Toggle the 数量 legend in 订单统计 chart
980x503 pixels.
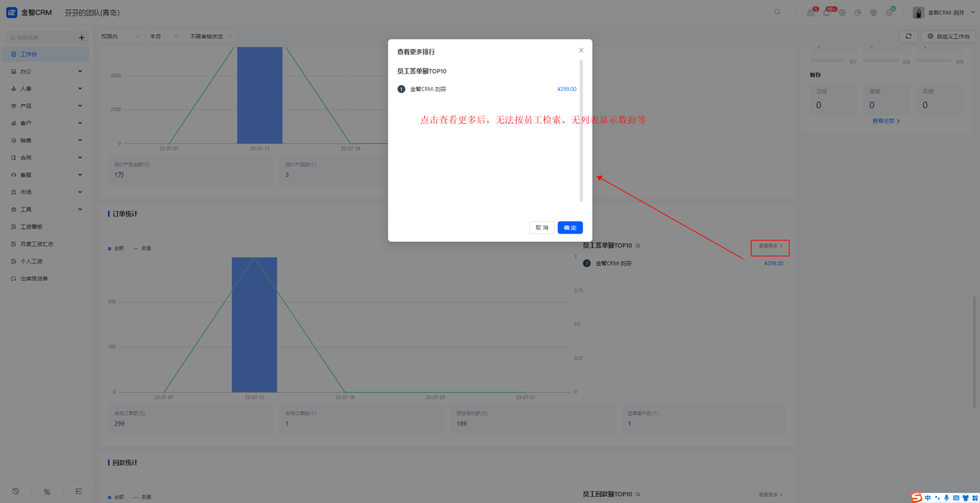[142, 248]
